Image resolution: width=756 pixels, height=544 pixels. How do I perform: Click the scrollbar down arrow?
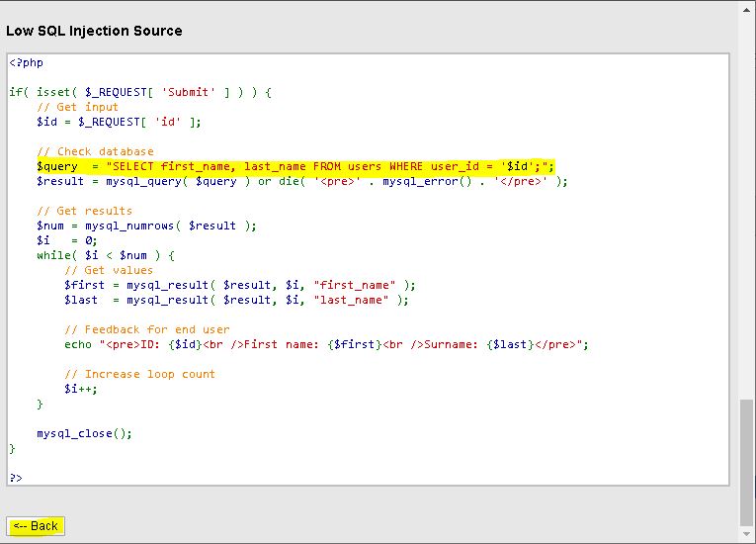pos(746,535)
